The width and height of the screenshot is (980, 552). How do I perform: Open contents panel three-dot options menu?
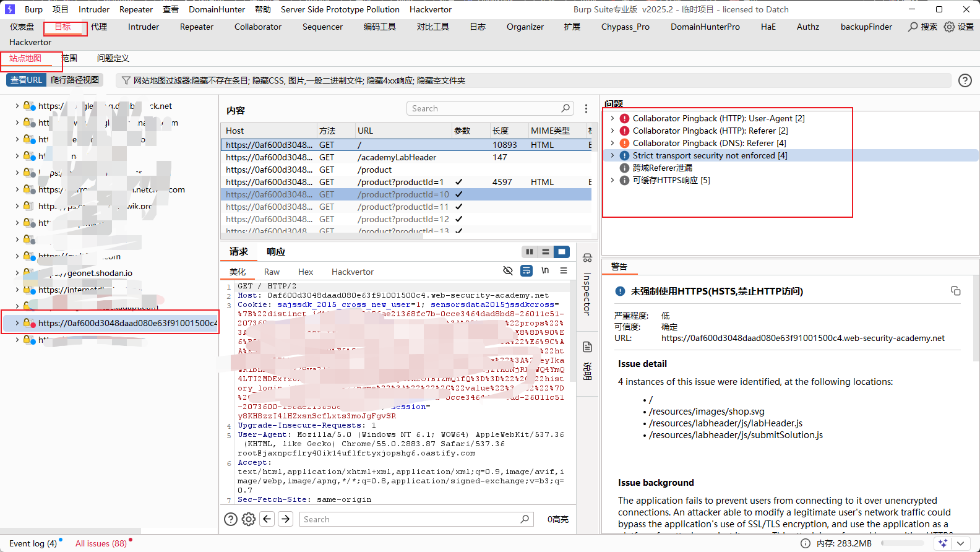587,109
